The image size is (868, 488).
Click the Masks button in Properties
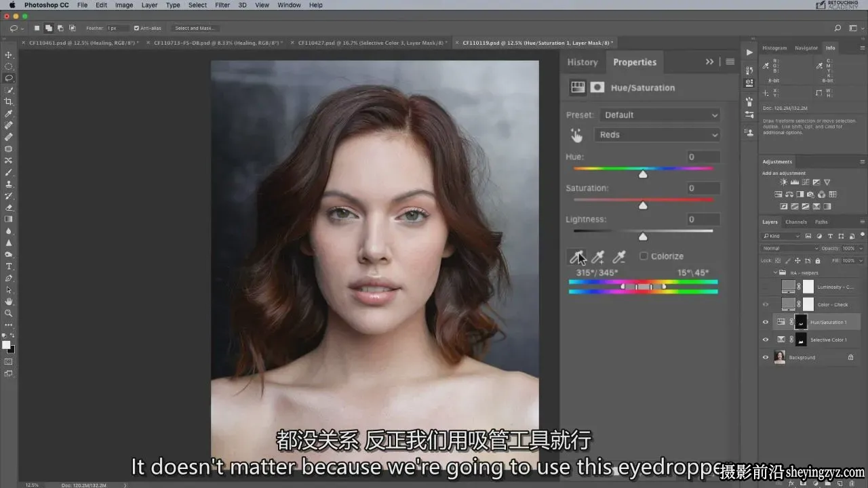597,87
